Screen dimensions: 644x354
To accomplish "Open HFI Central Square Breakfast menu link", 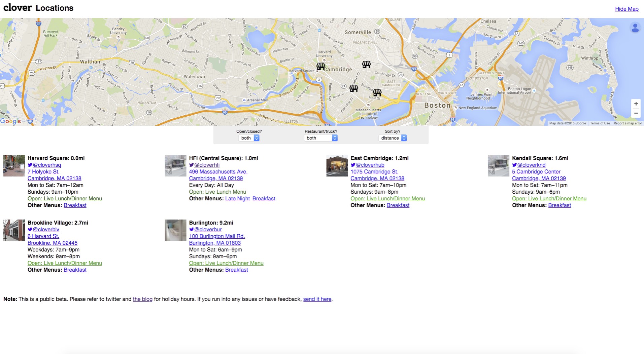I will tap(264, 198).
